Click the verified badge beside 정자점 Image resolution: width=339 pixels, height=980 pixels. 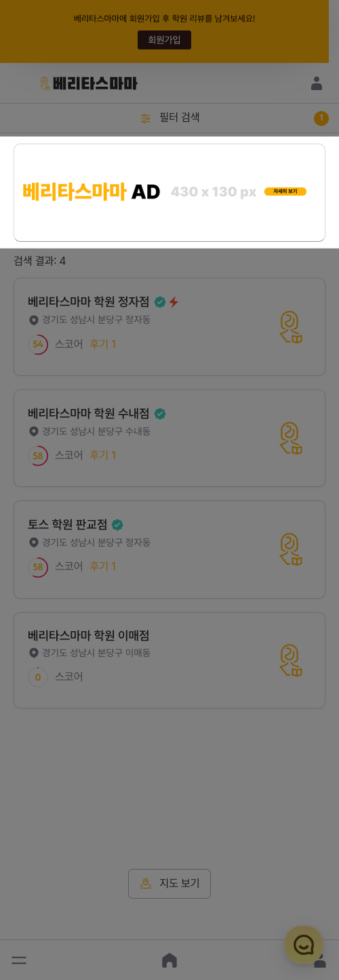click(160, 302)
